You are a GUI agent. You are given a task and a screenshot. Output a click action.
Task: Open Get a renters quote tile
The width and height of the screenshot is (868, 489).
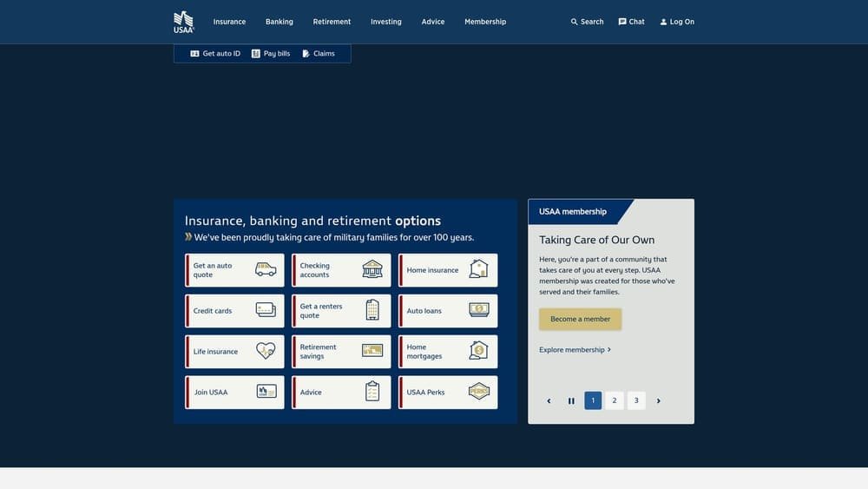(341, 311)
